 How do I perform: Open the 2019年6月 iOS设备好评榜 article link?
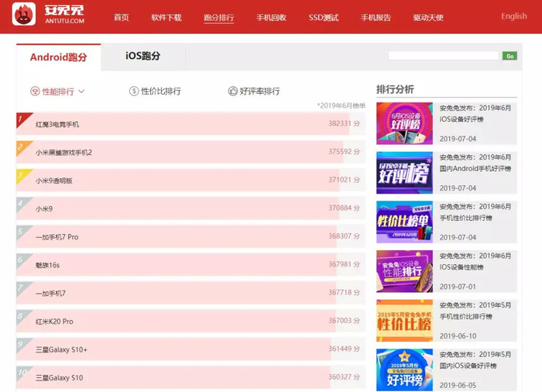[475, 113]
